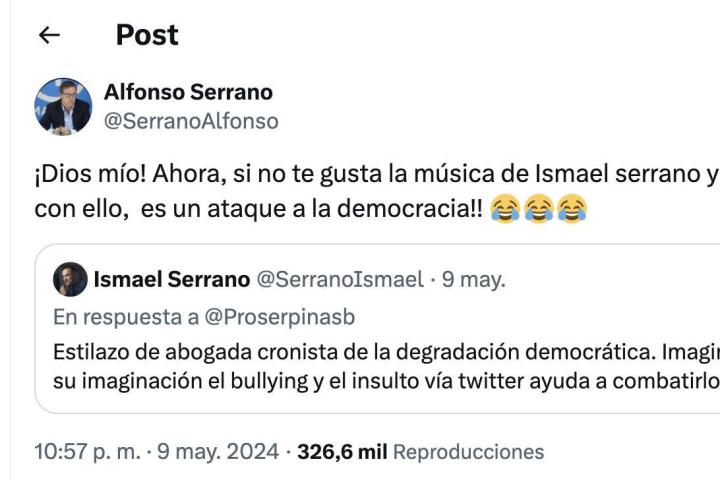
Task: View the 326,6 mil Reproducciones count
Action: coord(421,452)
